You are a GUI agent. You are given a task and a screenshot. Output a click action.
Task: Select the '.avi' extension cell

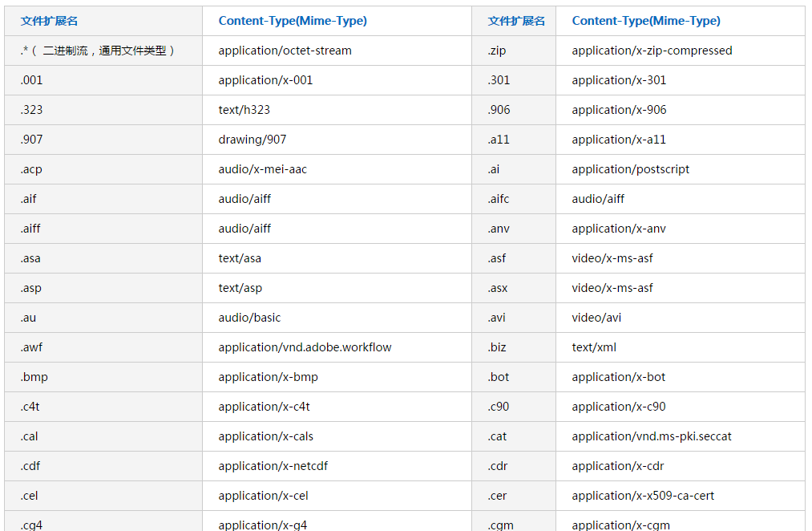(514, 318)
